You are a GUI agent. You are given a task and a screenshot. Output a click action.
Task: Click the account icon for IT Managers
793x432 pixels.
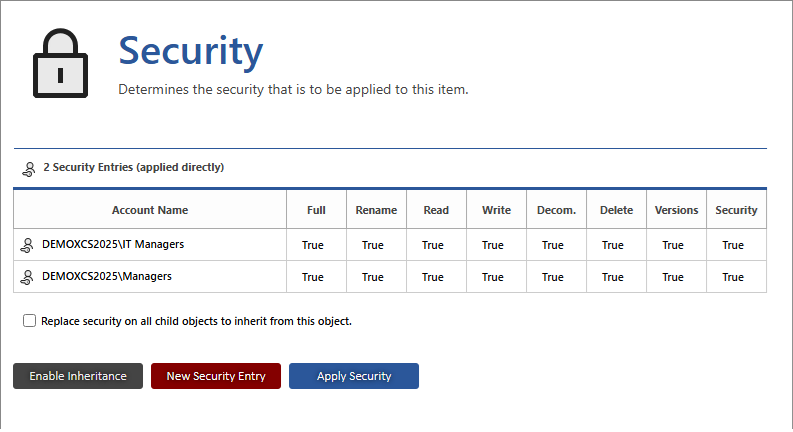pyautogui.click(x=28, y=244)
